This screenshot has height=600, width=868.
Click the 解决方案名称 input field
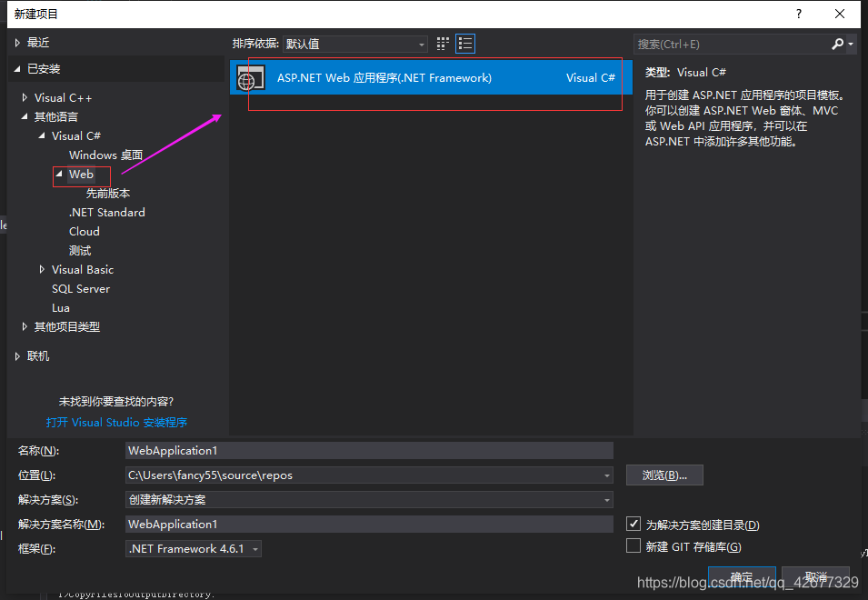click(x=369, y=525)
